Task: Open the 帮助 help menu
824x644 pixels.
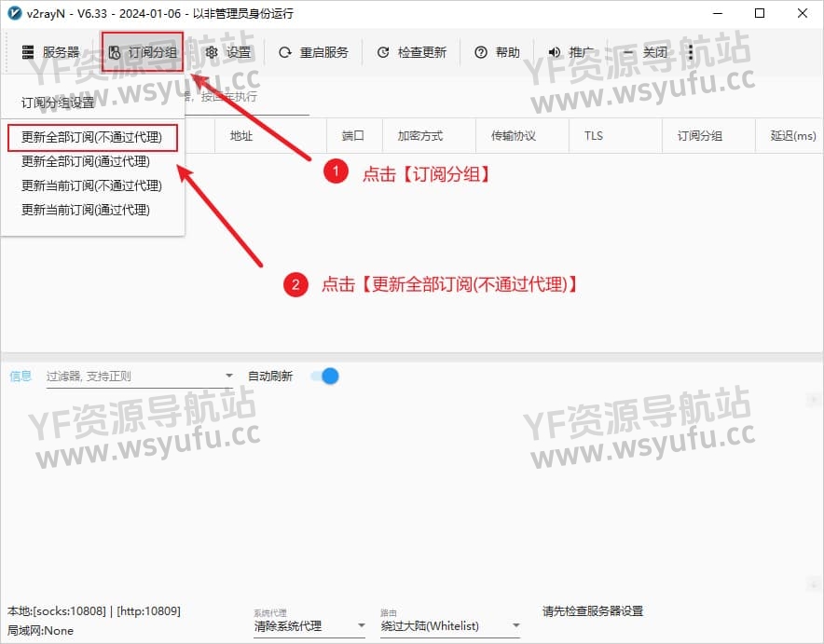Action: 497,52
